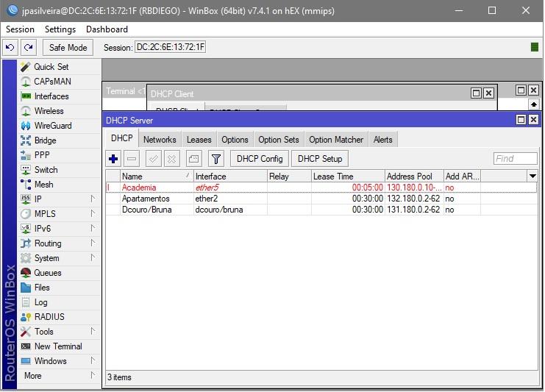Click the Terminal window title bar

125,91
